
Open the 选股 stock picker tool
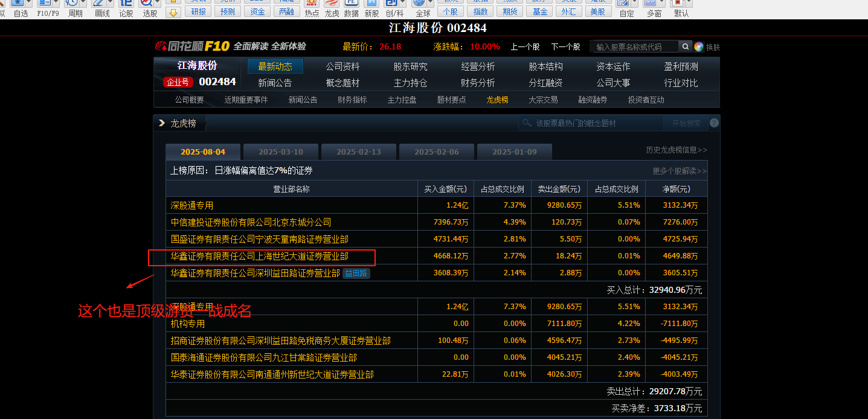click(x=150, y=8)
